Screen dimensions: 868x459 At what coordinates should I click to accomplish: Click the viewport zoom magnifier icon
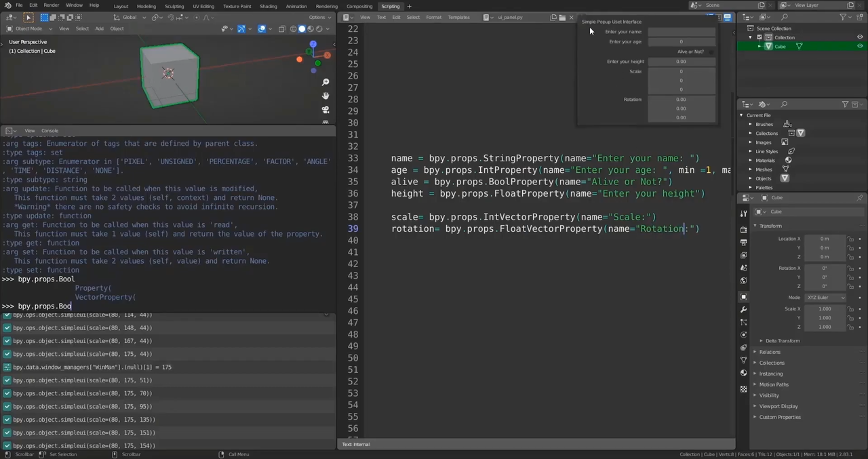[x=325, y=82]
